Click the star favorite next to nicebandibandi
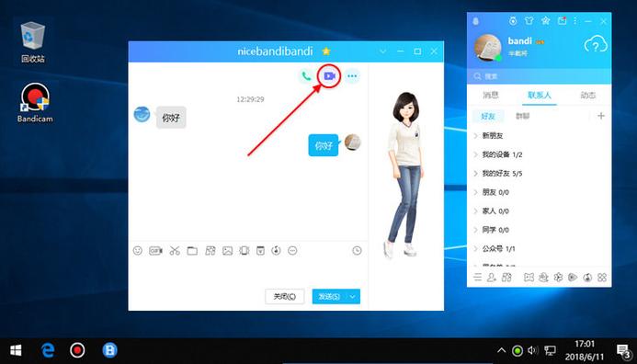Screen dimensions: 637x364 pos(325,51)
